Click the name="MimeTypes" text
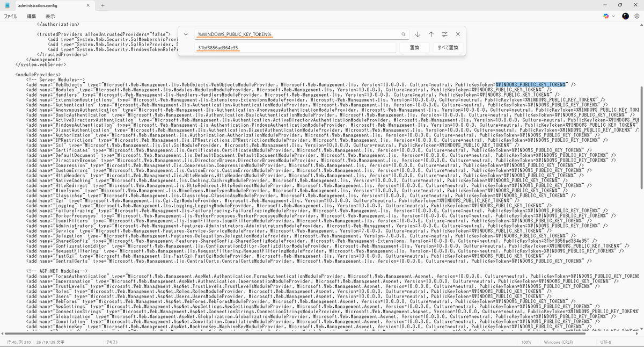This screenshot has width=644, height=347. coord(61,190)
